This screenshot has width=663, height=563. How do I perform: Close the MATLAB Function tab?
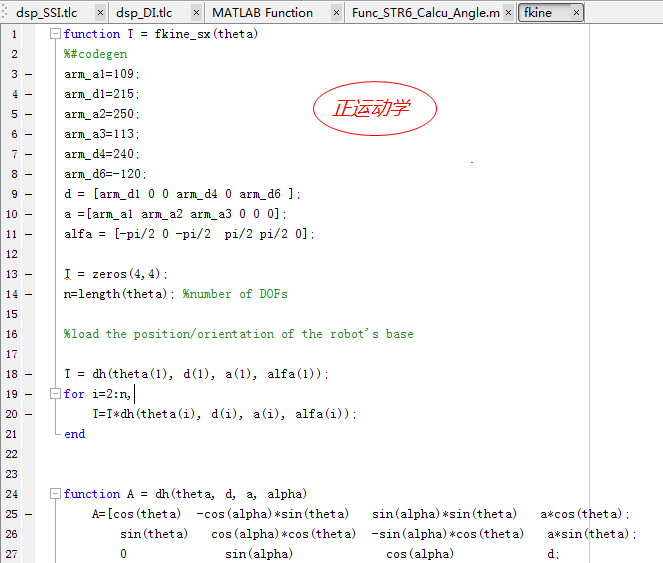click(x=336, y=13)
